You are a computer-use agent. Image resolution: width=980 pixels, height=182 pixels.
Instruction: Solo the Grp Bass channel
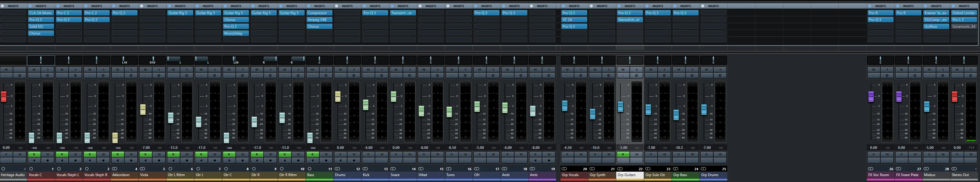pos(692,69)
